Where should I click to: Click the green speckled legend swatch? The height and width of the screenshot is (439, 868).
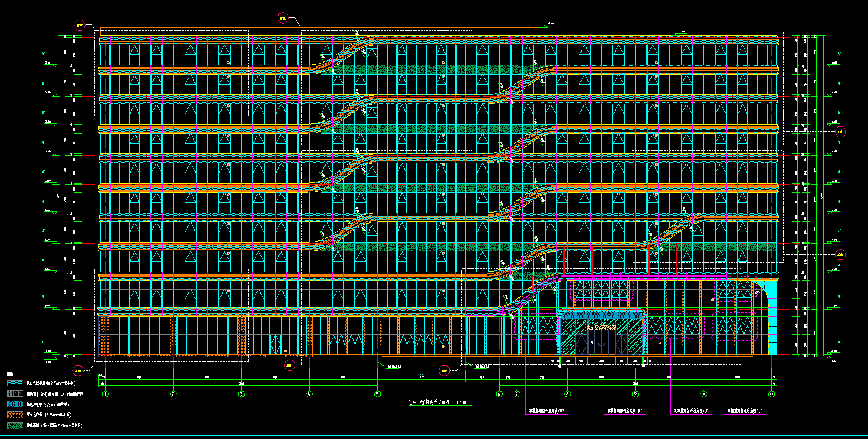tap(15, 425)
